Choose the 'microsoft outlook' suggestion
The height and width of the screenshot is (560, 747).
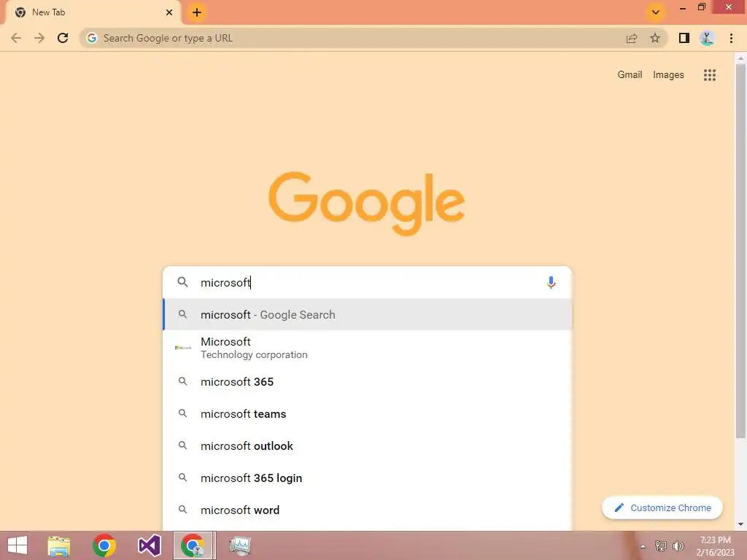367,446
